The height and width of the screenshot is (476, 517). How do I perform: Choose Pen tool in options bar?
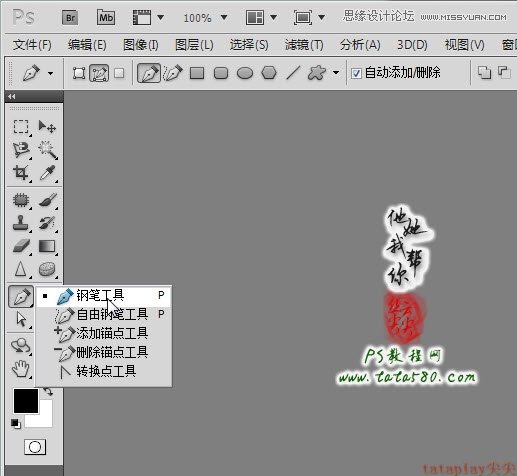[x=149, y=73]
